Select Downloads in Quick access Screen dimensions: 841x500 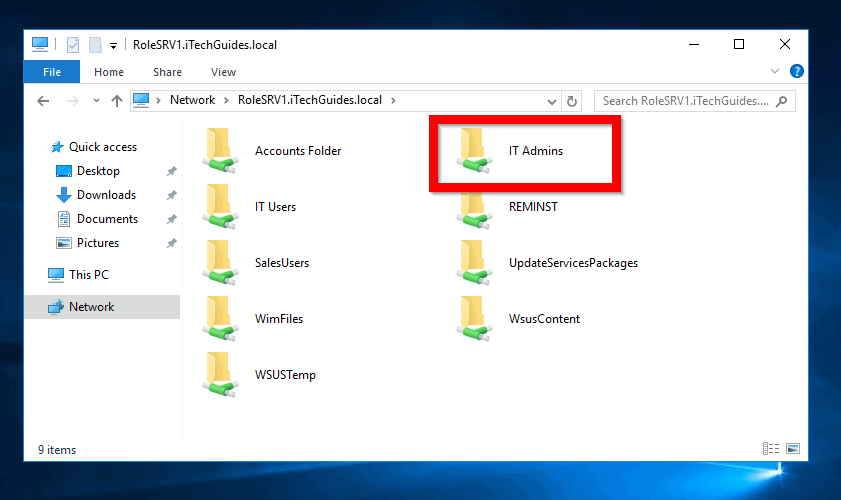click(x=106, y=195)
